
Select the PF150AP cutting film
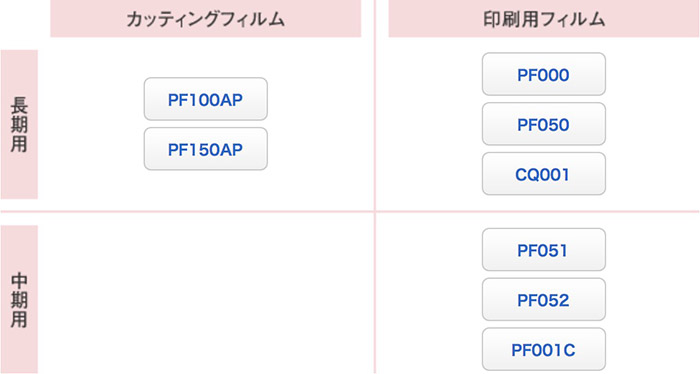(205, 149)
